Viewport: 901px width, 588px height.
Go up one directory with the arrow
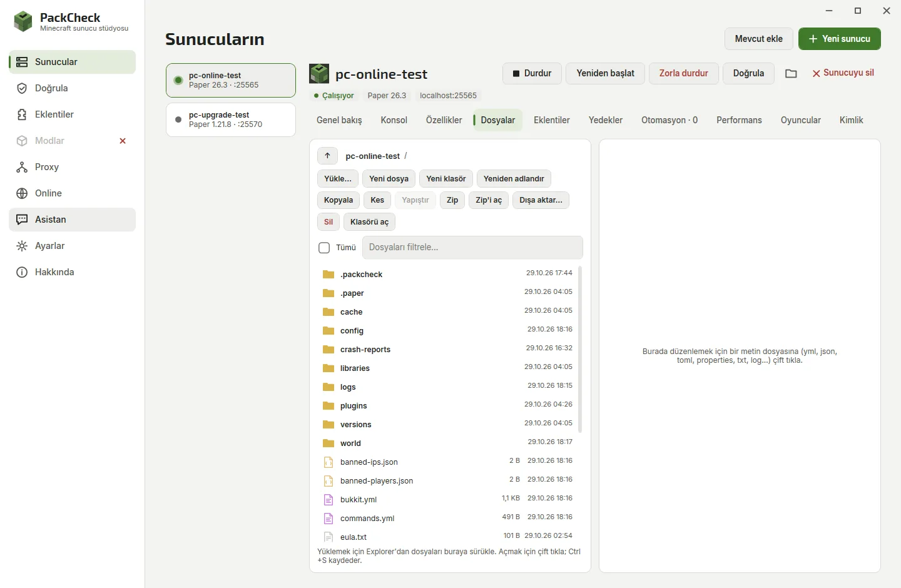[327, 156]
